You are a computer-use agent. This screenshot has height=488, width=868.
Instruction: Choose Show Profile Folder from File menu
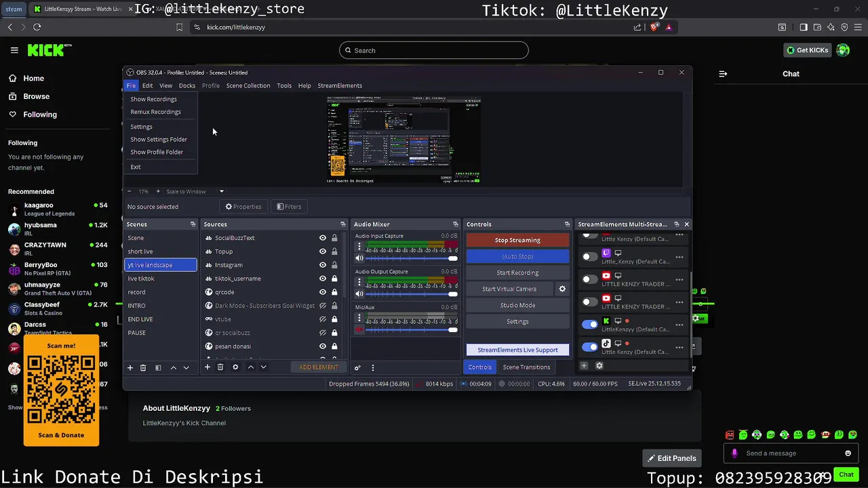[161, 152]
